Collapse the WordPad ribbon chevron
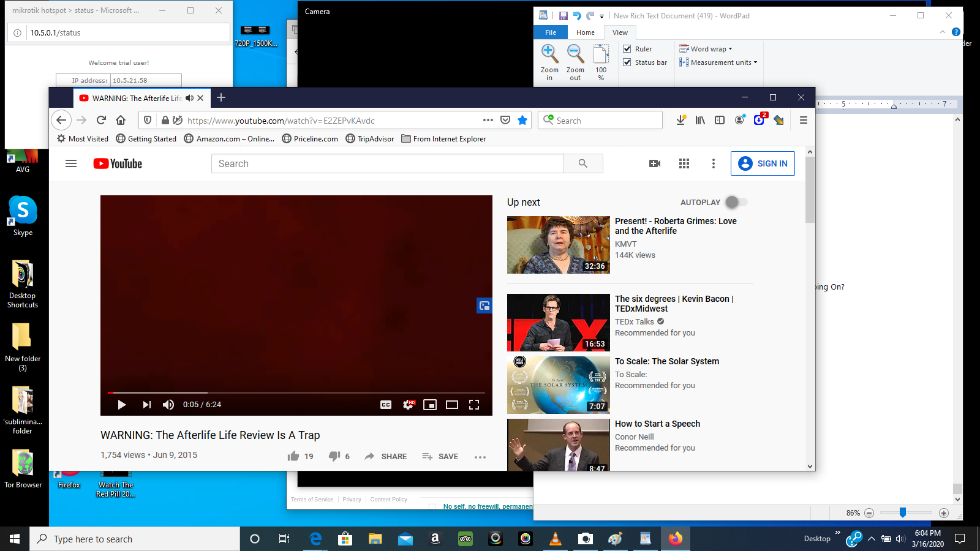This screenshot has width=980, height=551. pyautogui.click(x=943, y=32)
